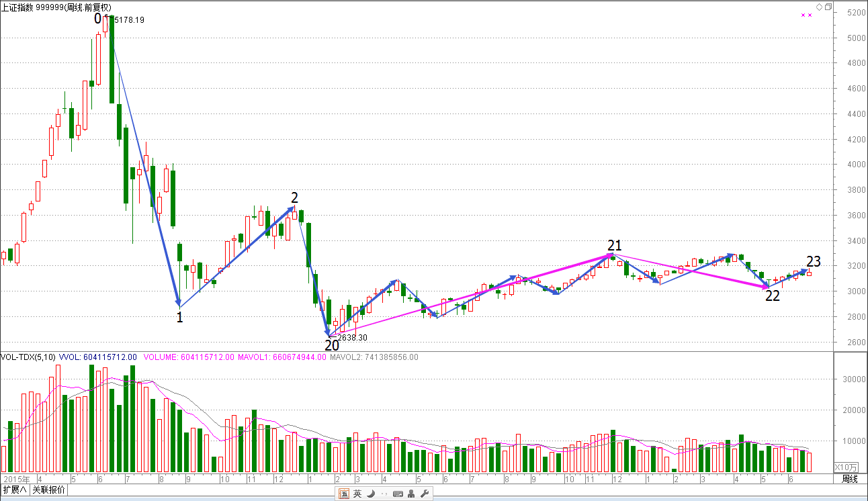Toggle the half-moon width icon in IME bar

coord(370,494)
